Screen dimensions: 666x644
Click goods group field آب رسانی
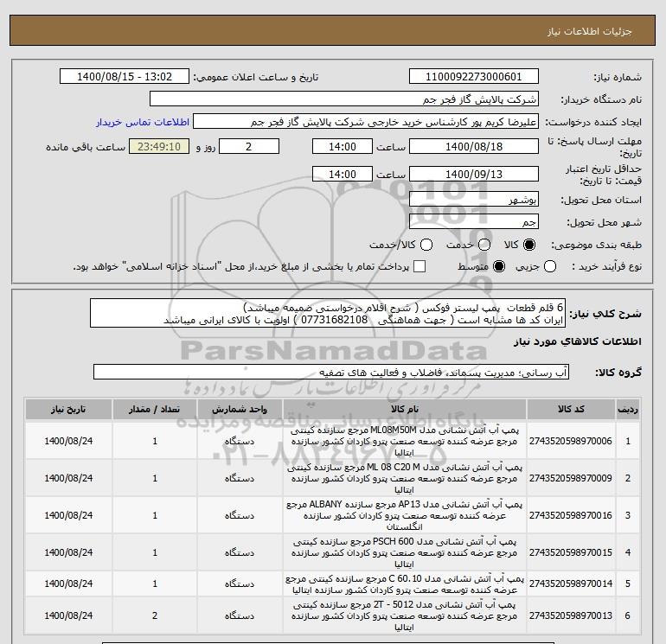coord(331,373)
